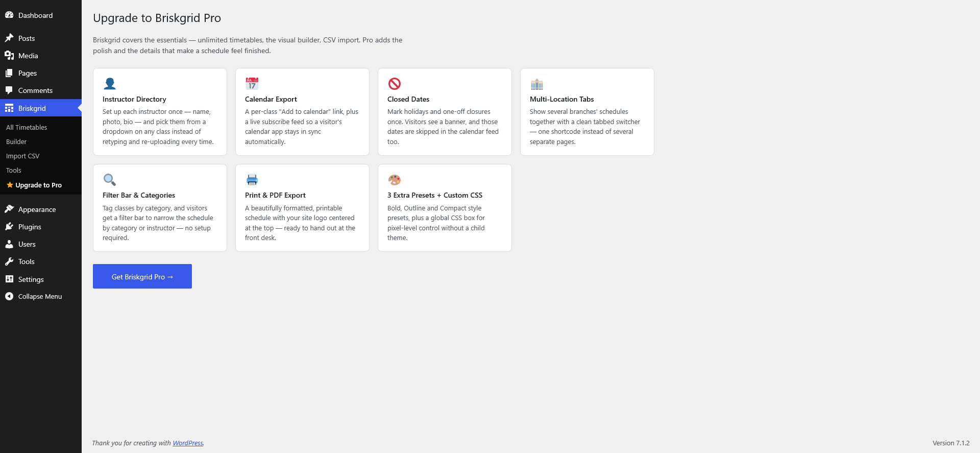Open Tools under the Briskgrid submenu
The width and height of the screenshot is (980, 453).
pyautogui.click(x=14, y=171)
